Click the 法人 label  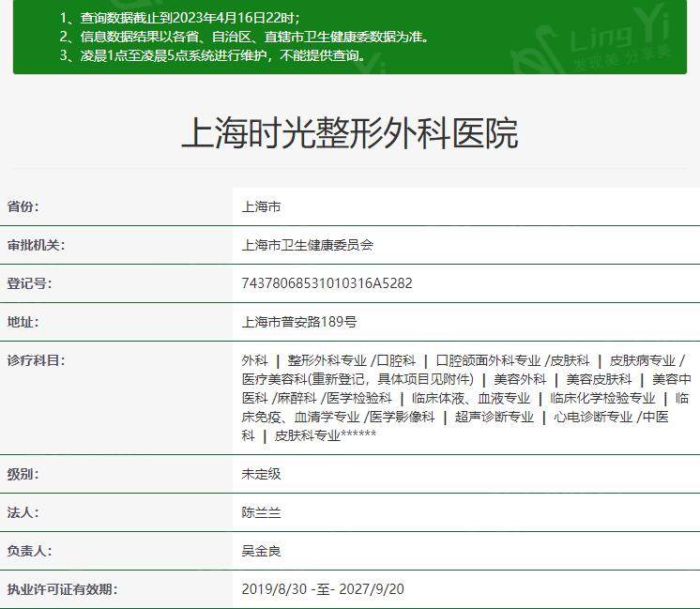(23, 512)
